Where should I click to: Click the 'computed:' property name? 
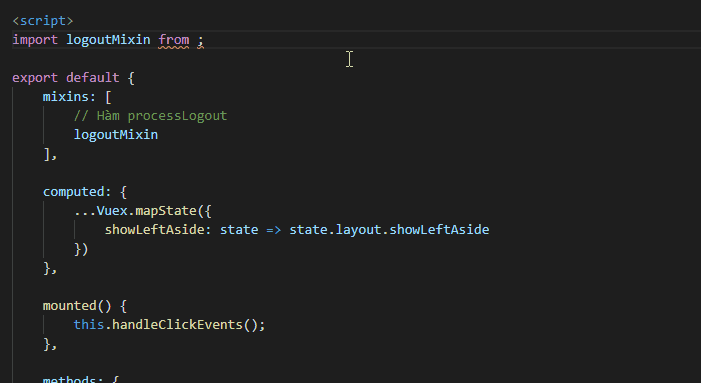77,192
